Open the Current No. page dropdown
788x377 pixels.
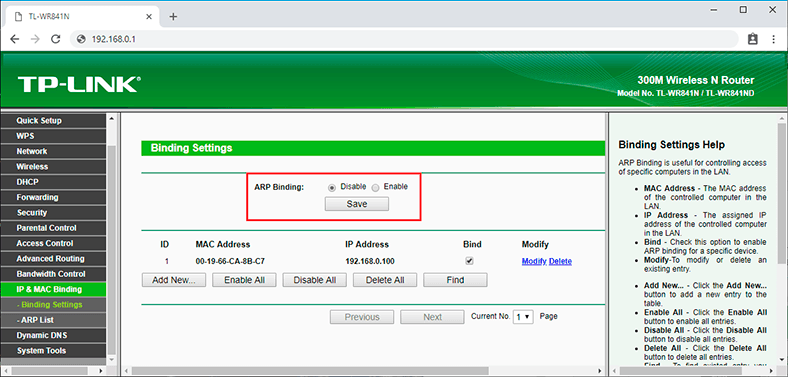[x=523, y=317]
